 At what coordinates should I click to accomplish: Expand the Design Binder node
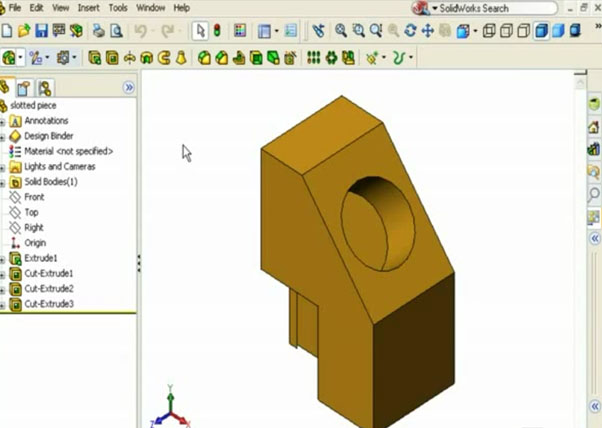(2, 137)
